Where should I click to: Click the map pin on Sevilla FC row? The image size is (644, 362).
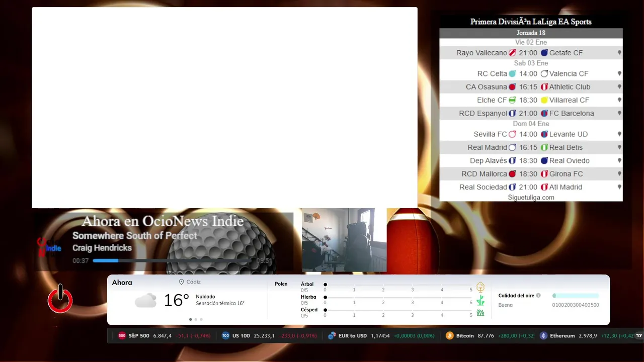pos(619,134)
